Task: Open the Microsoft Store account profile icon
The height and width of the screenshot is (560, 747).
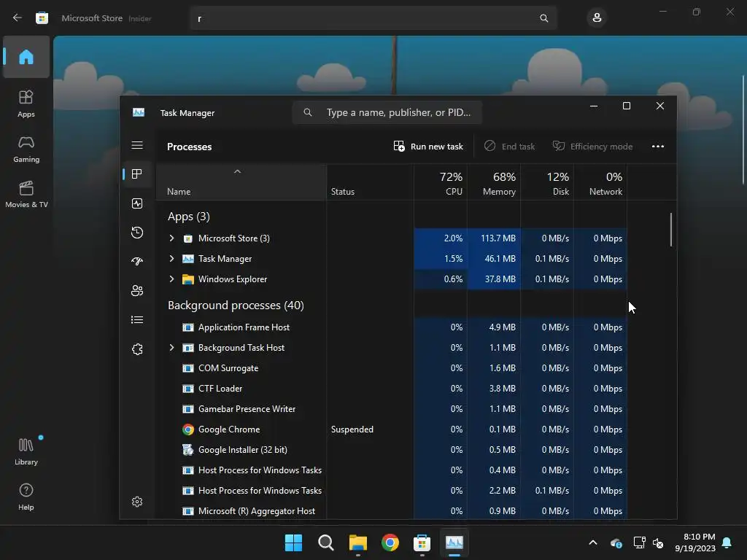Action: pyautogui.click(x=597, y=18)
